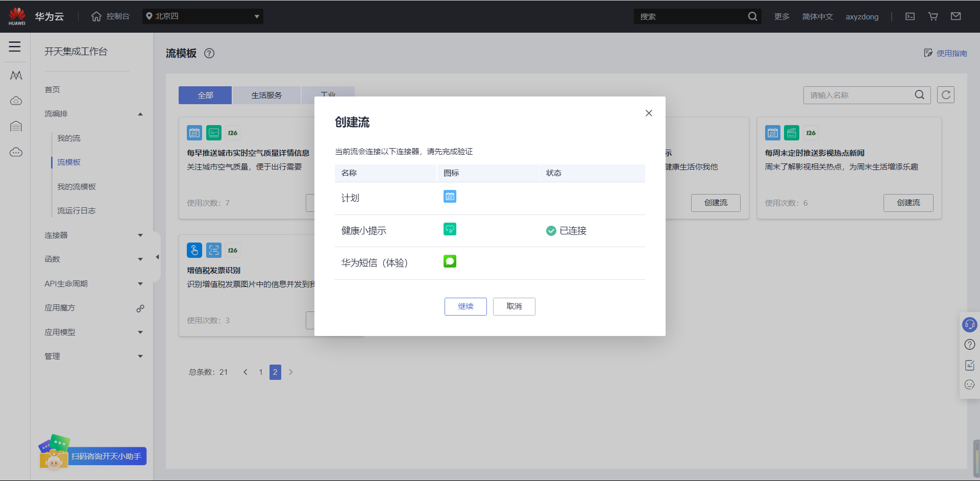This screenshot has height=481, width=980.
Task: Click the touch trigger icon on 增值税发票识别 card
Action: tap(194, 250)
